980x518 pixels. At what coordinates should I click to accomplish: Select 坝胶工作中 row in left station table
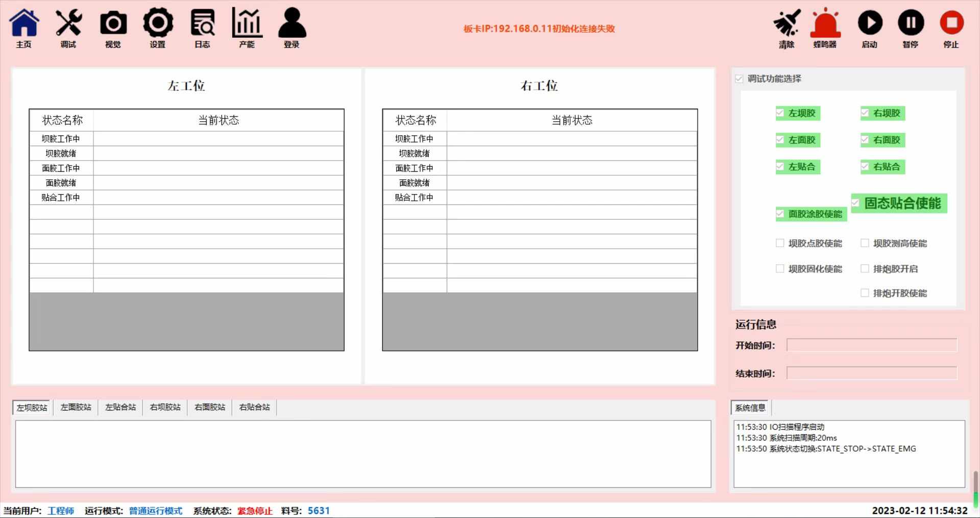[x=187, y=139]
